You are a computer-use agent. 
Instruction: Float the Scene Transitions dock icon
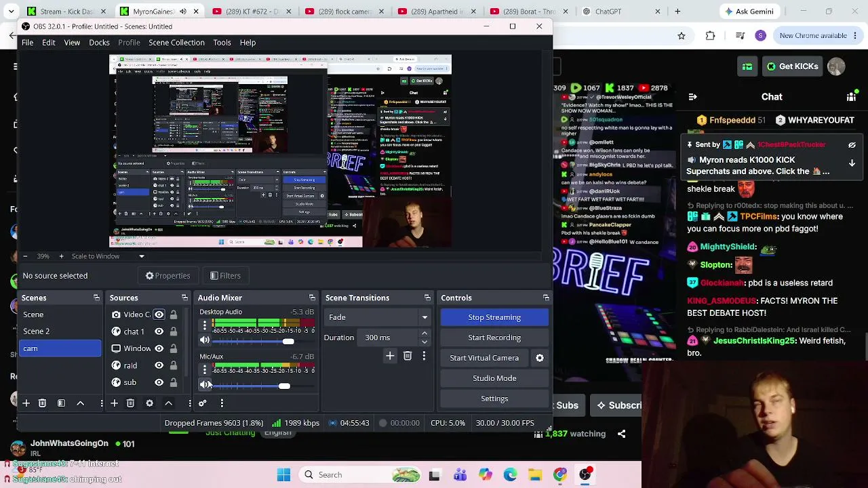click(427, 298)
